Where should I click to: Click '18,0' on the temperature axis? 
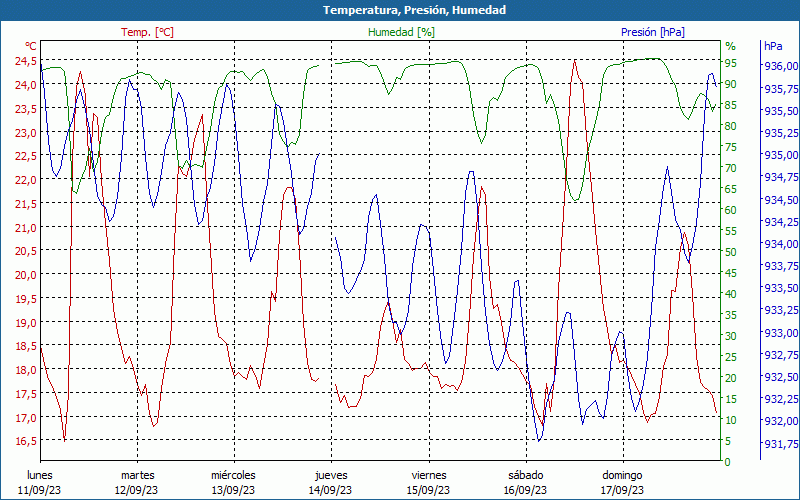pos(26,370)
